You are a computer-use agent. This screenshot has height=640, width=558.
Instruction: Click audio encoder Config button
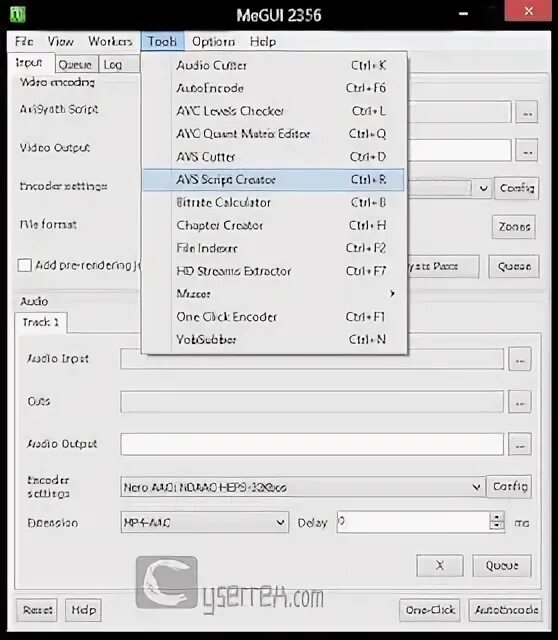coord(509,487)
